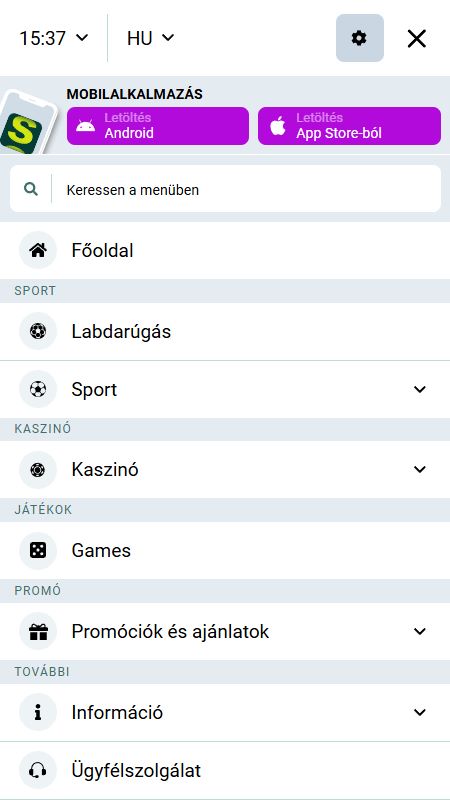Click the casino chip icon
Screen dimensions: 450x800
pos(38,469)
